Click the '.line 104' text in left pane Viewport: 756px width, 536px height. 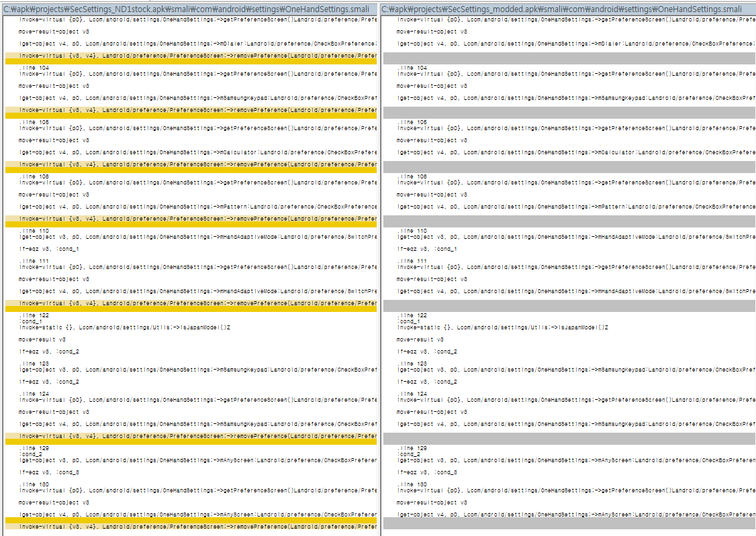tap(34, 68)
